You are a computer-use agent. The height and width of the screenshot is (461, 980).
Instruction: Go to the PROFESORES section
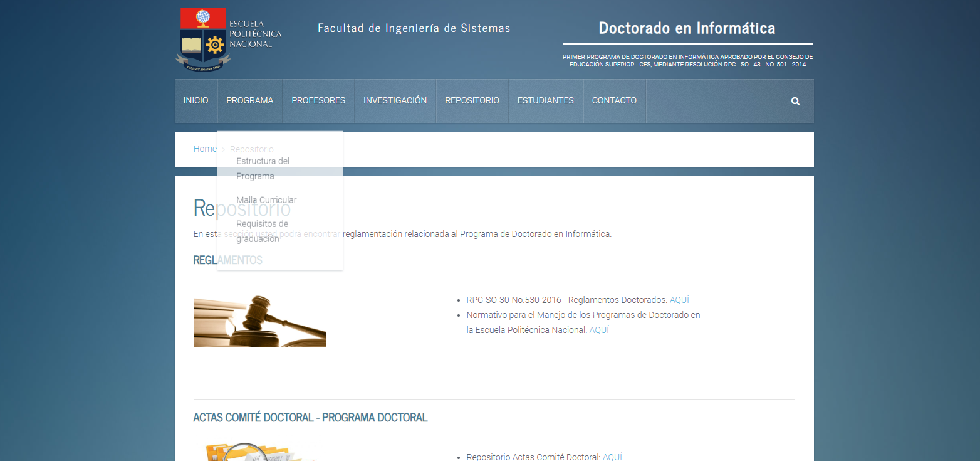318,101
